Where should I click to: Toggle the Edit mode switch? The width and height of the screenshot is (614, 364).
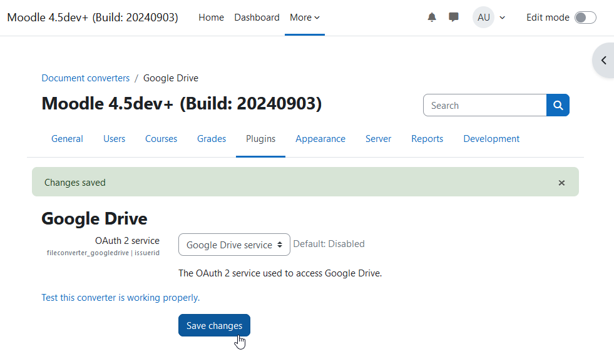(585, 18)
